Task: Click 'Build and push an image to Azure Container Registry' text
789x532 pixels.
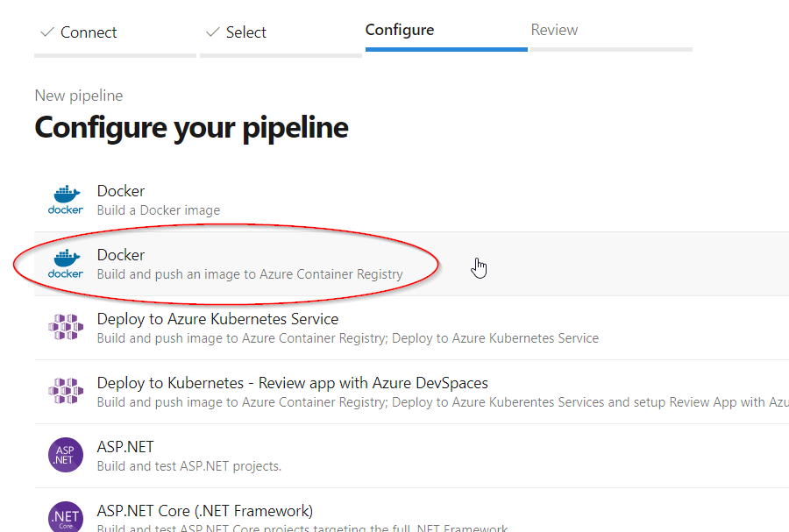Action: pos(250,274)
